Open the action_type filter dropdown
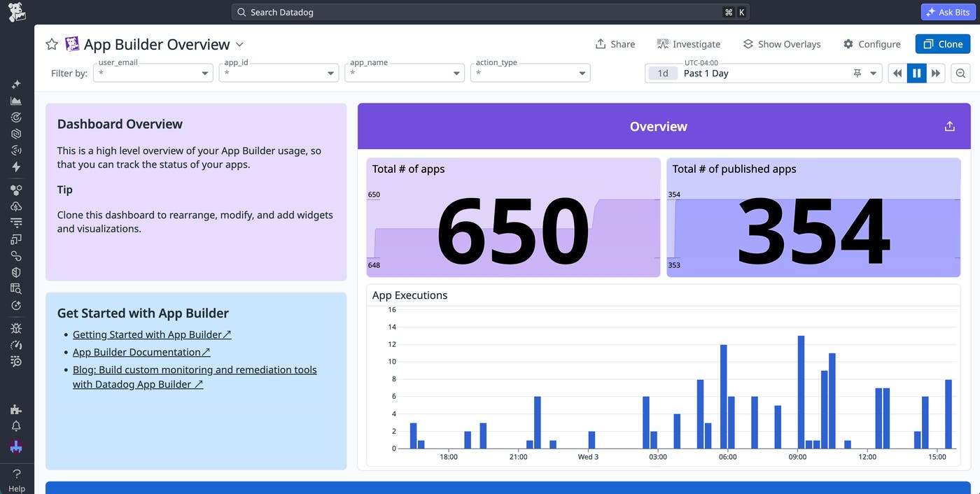The image size is (980, 494). click(x=531, y=73)
